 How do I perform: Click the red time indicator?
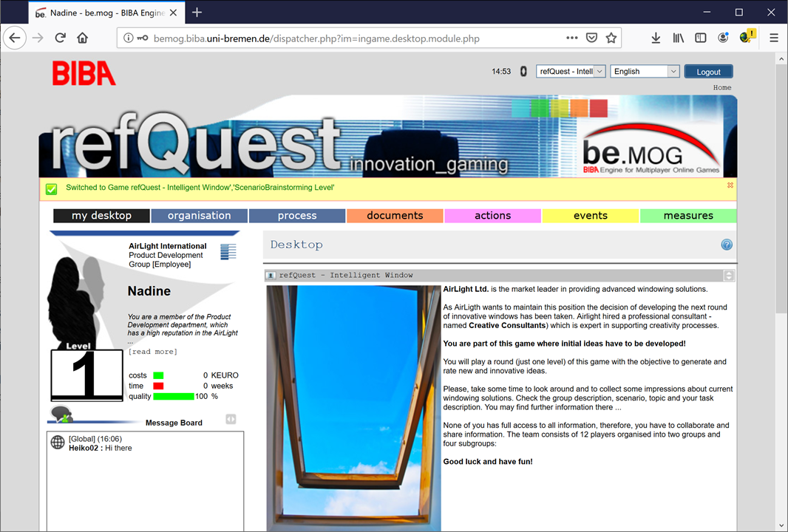tap(158, 386)
